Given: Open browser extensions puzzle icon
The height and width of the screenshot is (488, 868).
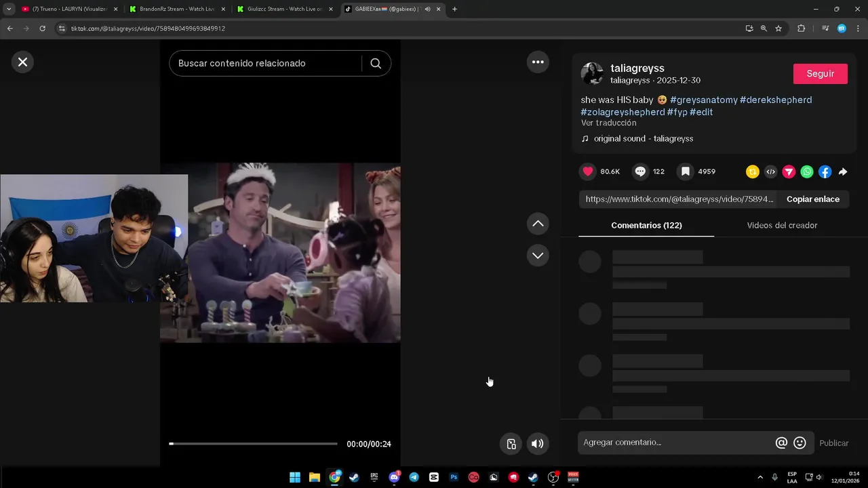Looking at the screenshot, I should 801,28.
